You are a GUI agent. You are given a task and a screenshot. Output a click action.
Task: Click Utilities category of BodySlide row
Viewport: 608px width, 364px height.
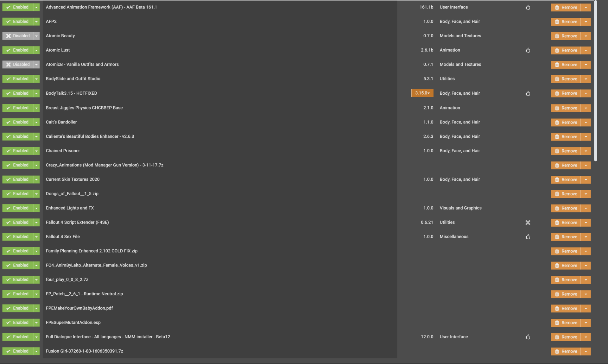click(447, 78)
